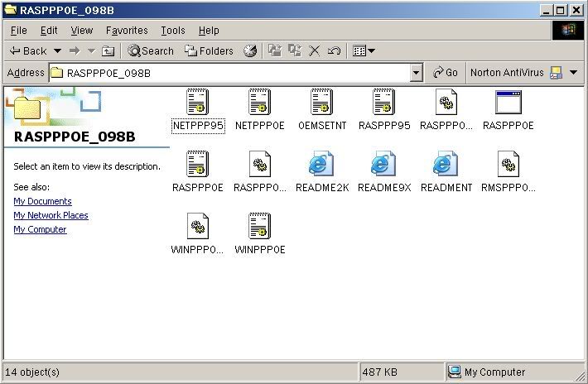588x384 pixels.
Task: Show the Folders pane
Action: click(x=209, y=50)
